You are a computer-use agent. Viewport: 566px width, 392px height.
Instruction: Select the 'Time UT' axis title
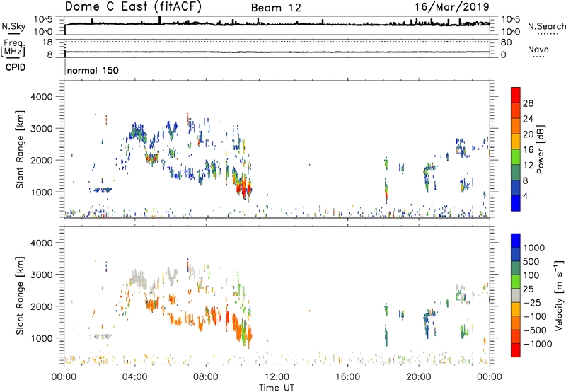[277, 388]
